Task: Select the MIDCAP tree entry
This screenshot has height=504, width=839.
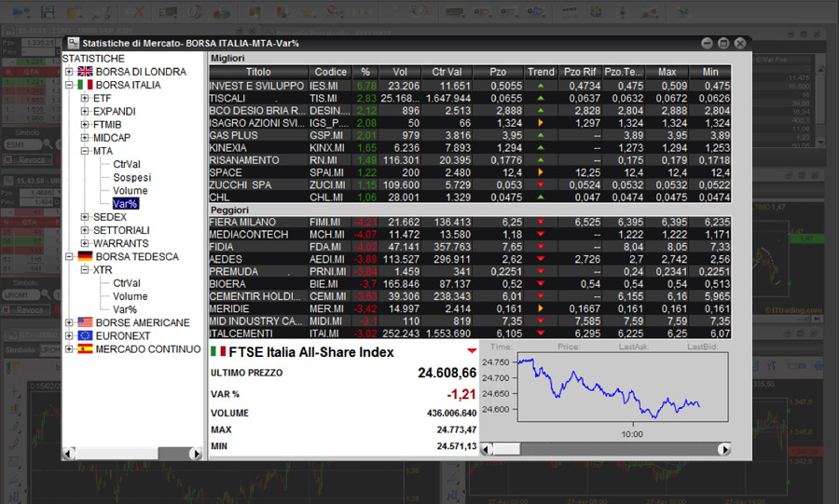Action: point(111,137)
